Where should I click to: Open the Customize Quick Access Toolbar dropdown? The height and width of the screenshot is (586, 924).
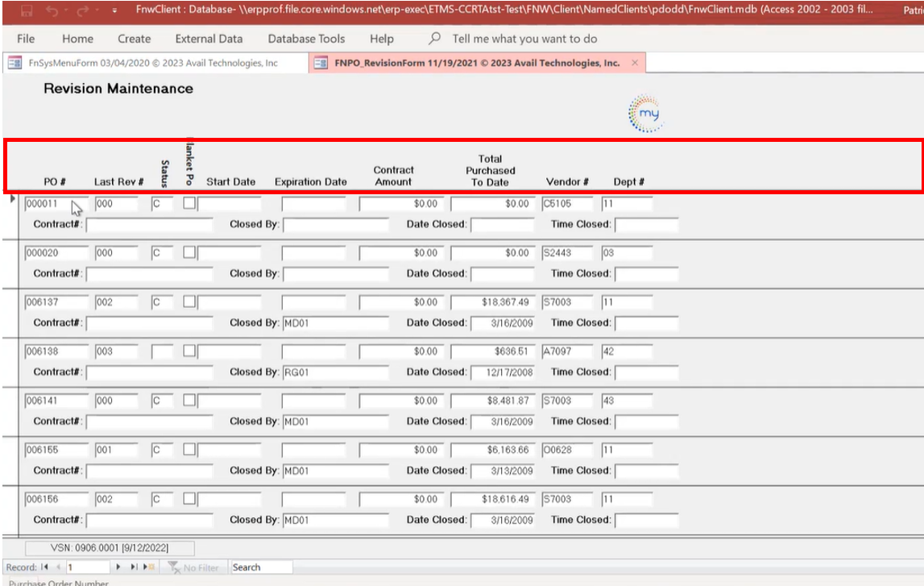tap(114, 11)
